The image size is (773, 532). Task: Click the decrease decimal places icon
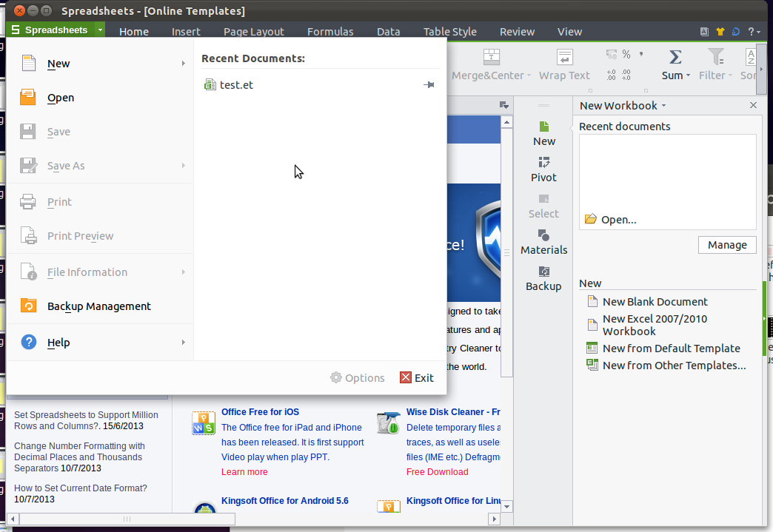626,75
